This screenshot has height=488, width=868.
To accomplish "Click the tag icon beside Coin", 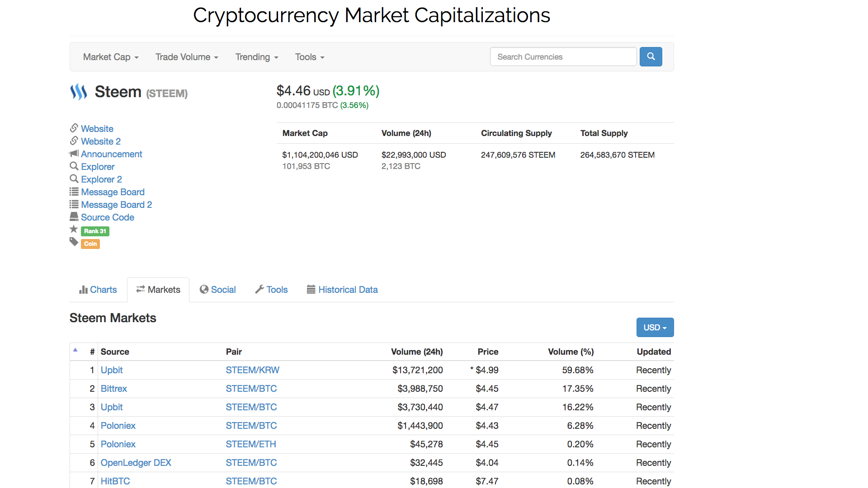I will click(74, 242).
